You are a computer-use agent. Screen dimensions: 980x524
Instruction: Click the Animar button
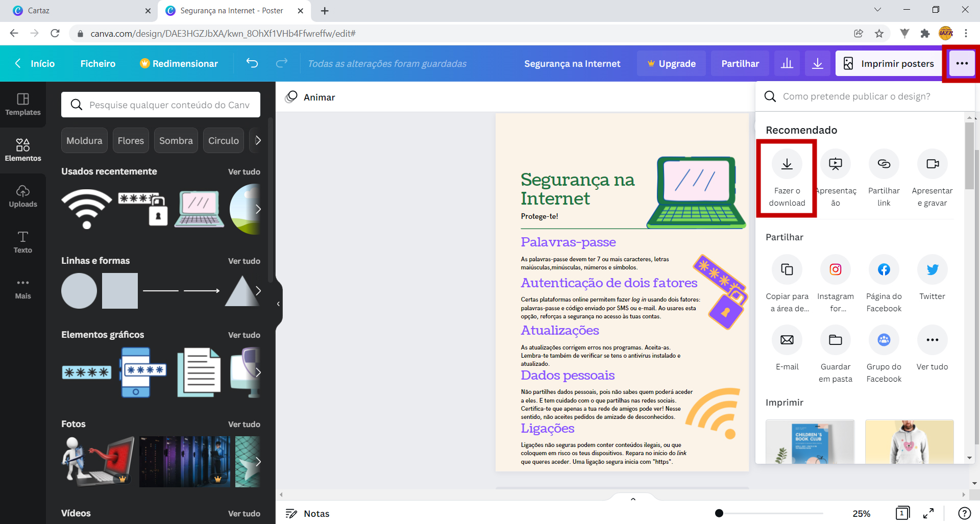[x=310, y=97]
